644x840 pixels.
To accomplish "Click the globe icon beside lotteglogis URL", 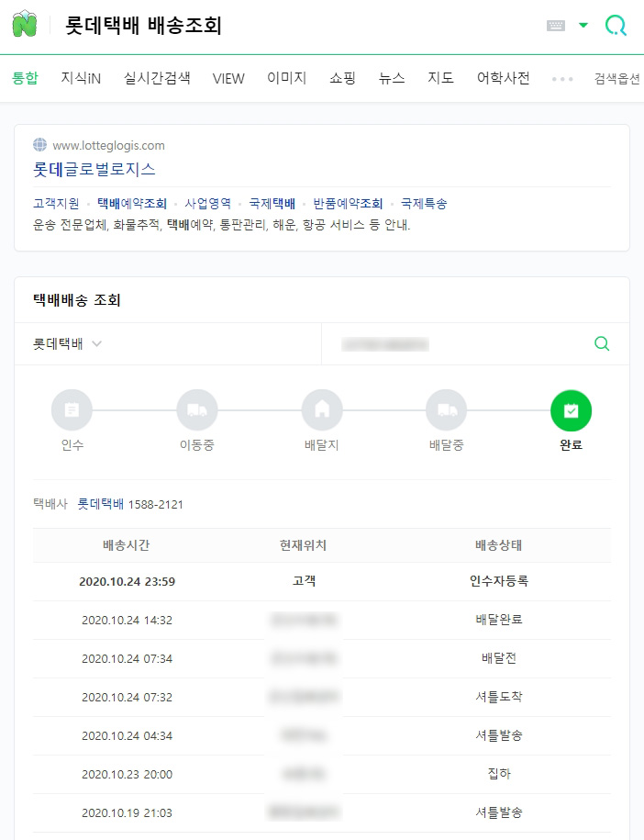I will click(x=39, y=145).
